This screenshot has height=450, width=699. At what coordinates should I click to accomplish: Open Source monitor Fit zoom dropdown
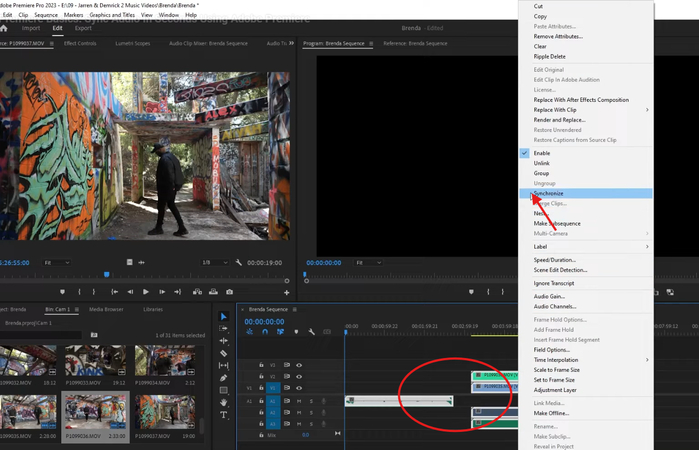coord(57,263)
